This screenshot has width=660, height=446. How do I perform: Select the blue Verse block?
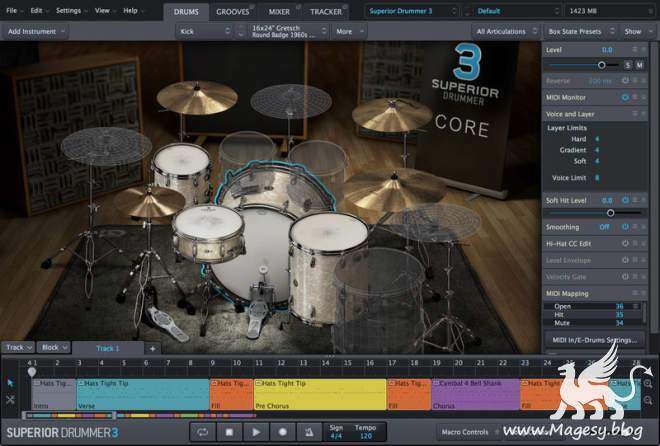(x=143, y=394)
